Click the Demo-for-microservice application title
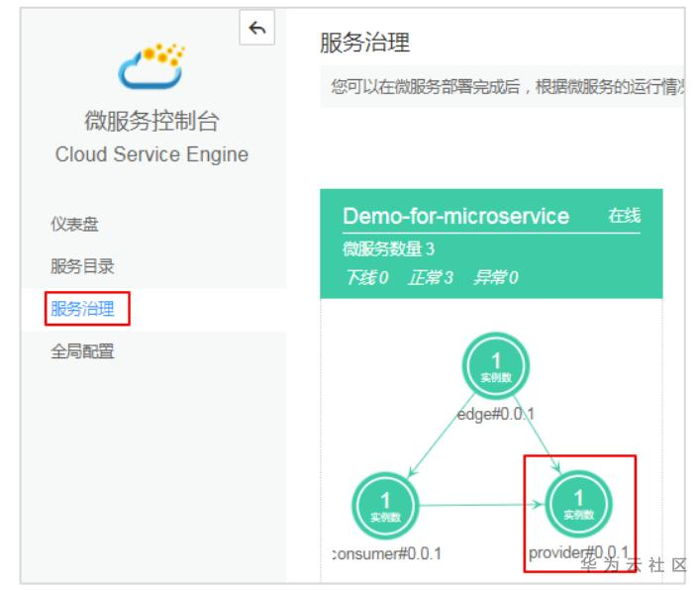The image size is (700, 590). pos(455,216)
